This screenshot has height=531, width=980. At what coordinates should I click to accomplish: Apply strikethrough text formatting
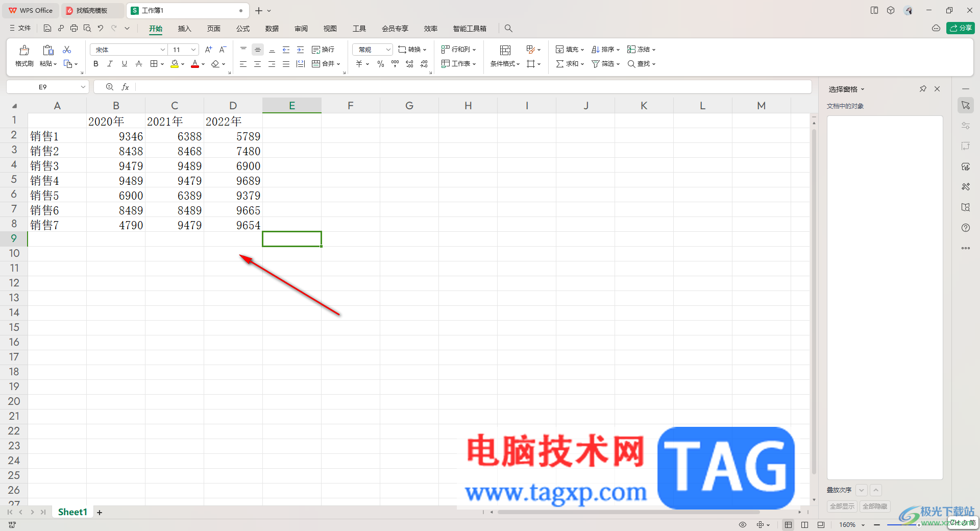tap(139, 64)
